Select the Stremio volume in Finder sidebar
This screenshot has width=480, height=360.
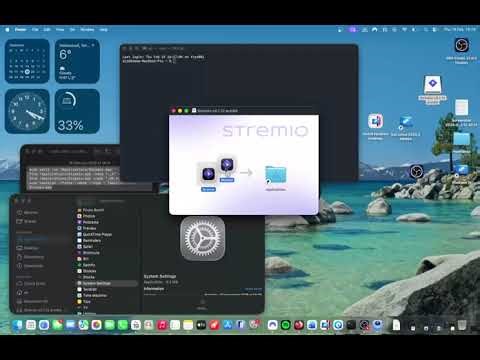coord(39,310)
